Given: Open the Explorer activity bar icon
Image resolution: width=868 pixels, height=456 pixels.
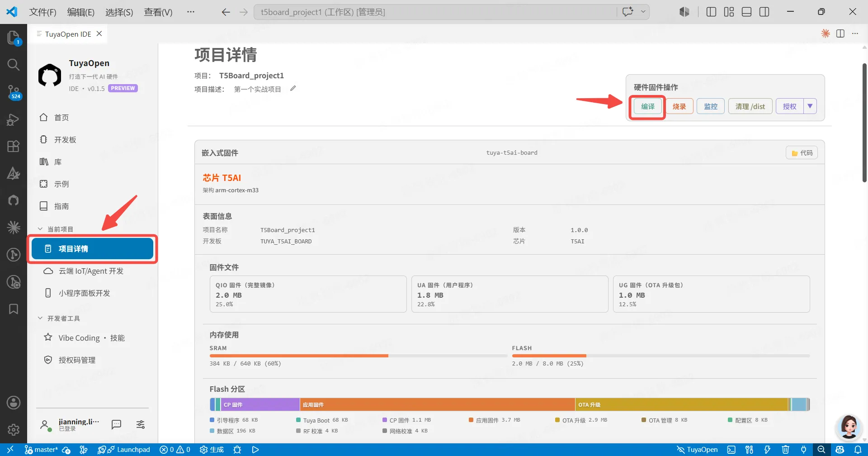Looking at the screenshot, I should [x=14, y=38].
